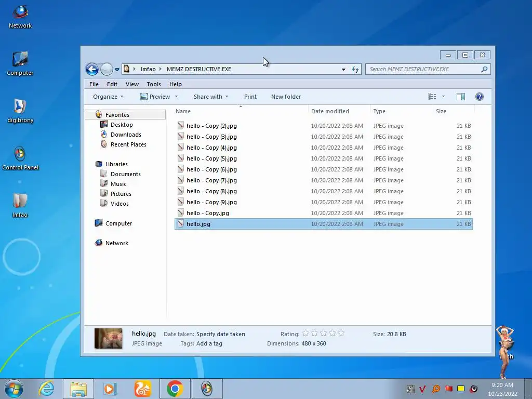Expand the Preview options arrow
532x399 pixels.
click(x=176, y=97)
